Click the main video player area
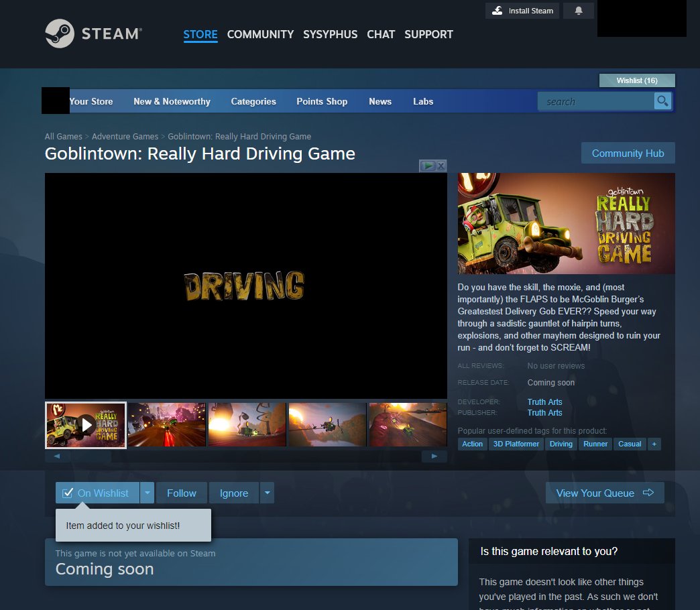This screenshot has width=700, height=610. click(x=246, y=286)
